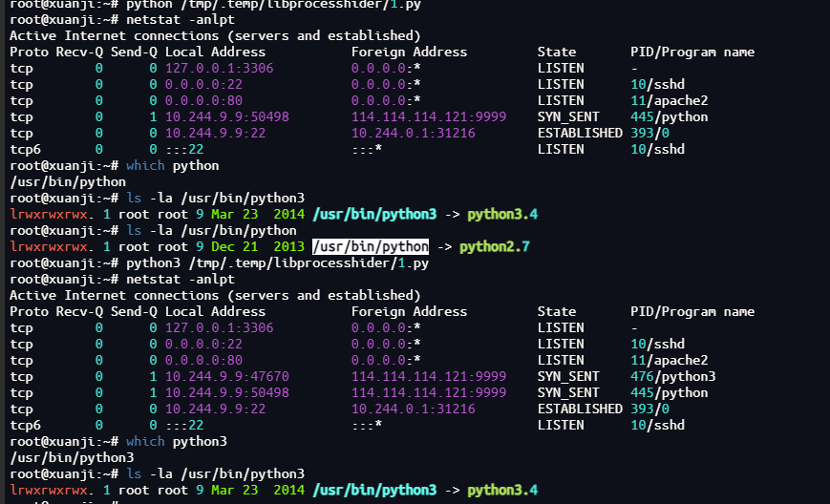Image resolution: width=830 pixels, height=504 pixels.
Task: Click the tcp6 row in the second netstat output
Action: (348, 425)
